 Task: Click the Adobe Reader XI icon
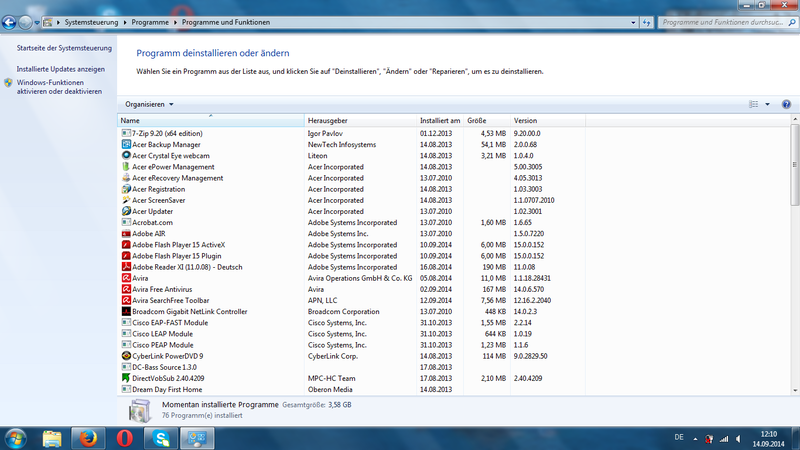[125, 267]
